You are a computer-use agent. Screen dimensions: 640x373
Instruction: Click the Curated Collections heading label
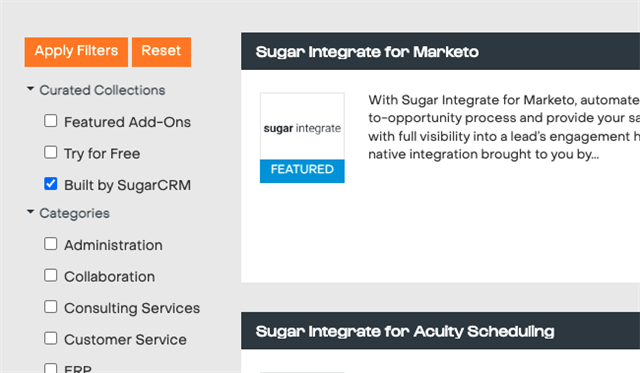(102, 90)
